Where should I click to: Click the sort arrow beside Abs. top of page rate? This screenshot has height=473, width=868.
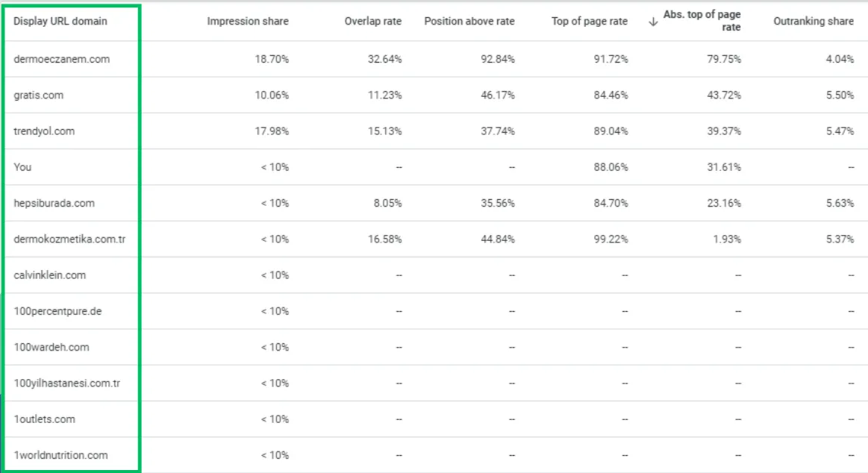pyautogui.click(x=653, y=22)
